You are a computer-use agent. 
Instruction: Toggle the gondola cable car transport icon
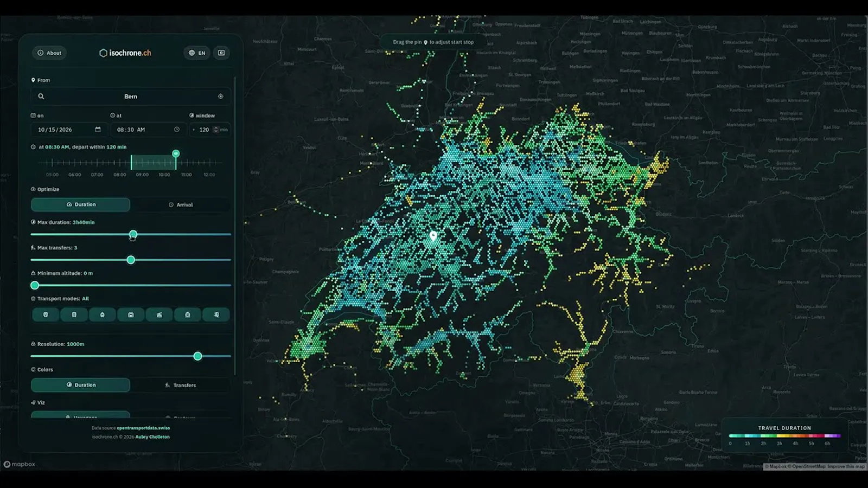pos(159,314)
